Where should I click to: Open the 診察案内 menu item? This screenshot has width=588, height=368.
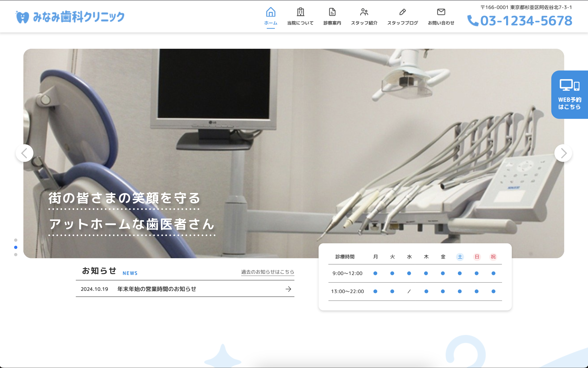pyautogui.click(x=332, y=23)
